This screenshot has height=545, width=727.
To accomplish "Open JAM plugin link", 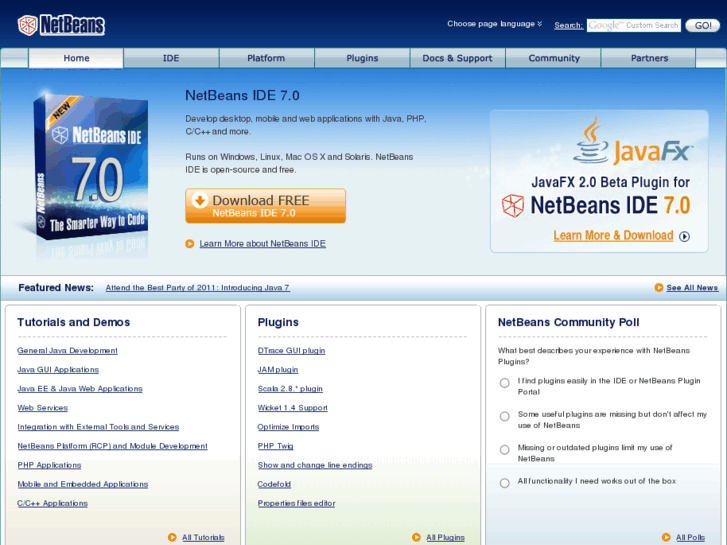I will (278, 370).
